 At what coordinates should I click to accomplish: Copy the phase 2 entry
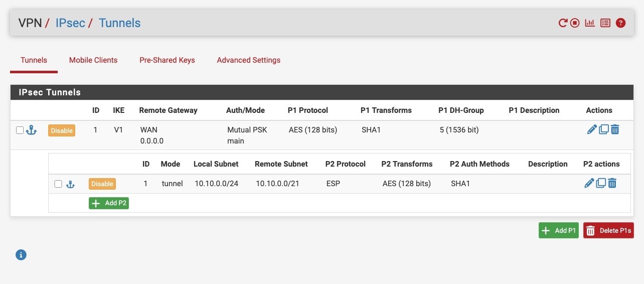pos(601,183)
